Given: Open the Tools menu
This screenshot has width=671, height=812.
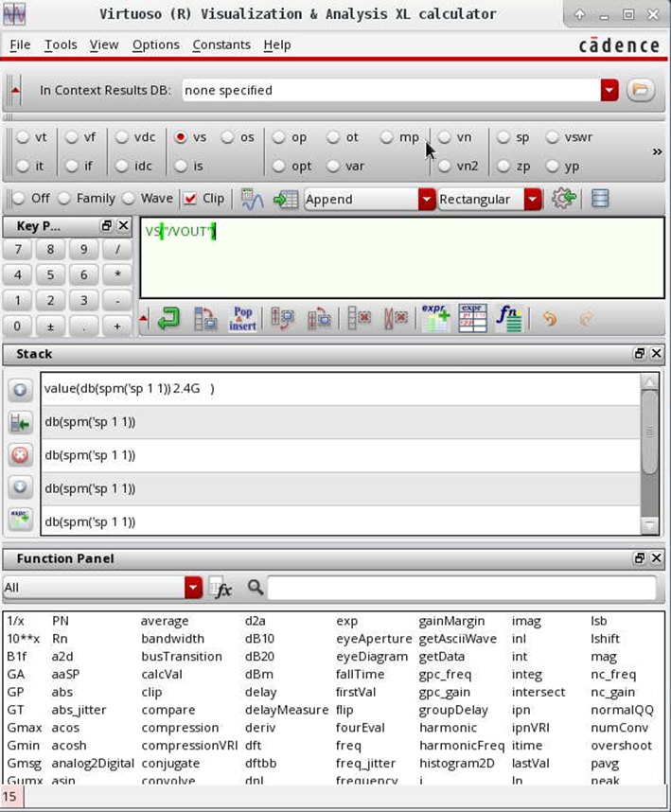Looking at the screenshot, I should [x=61, y=45].
